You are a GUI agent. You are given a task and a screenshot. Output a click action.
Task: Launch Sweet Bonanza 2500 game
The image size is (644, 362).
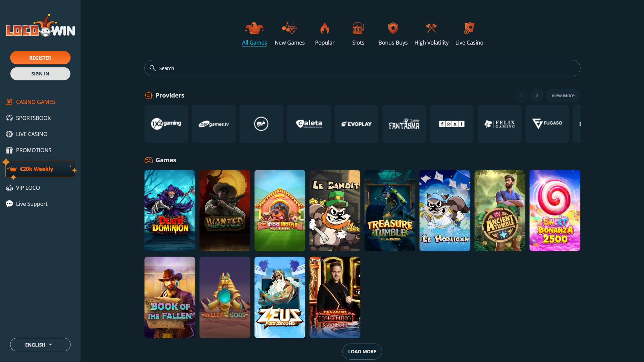(x=555, y=210)
